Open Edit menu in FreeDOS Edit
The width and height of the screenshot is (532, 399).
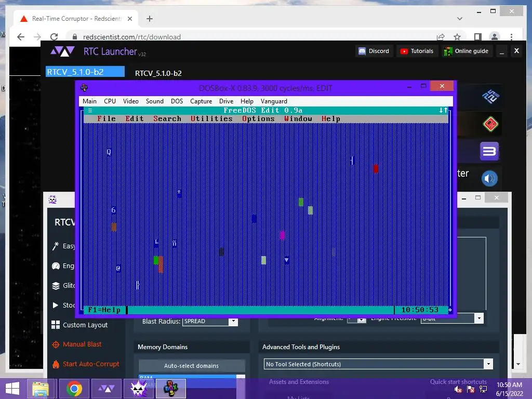click(x=135, y=119)
